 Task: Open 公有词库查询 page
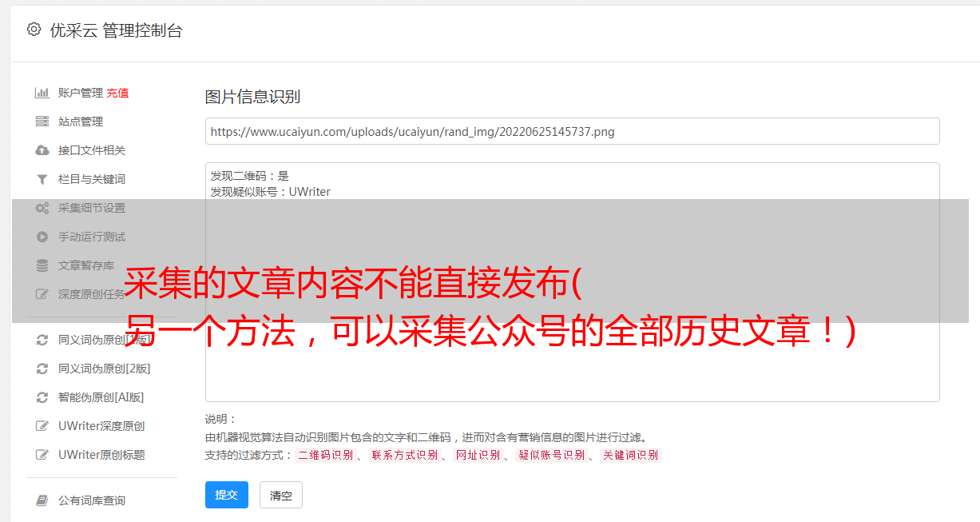92,500
